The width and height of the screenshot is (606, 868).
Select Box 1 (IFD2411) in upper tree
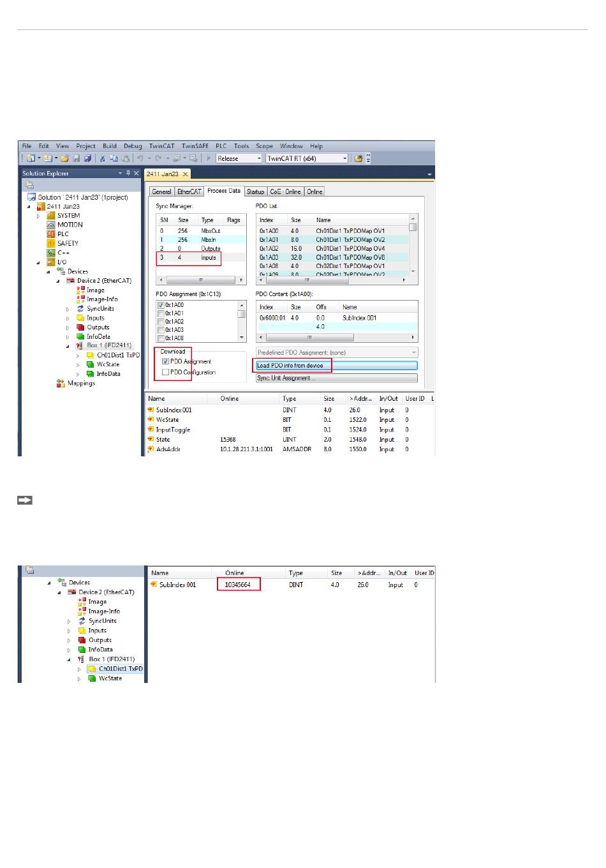click(x=104, y=345)
